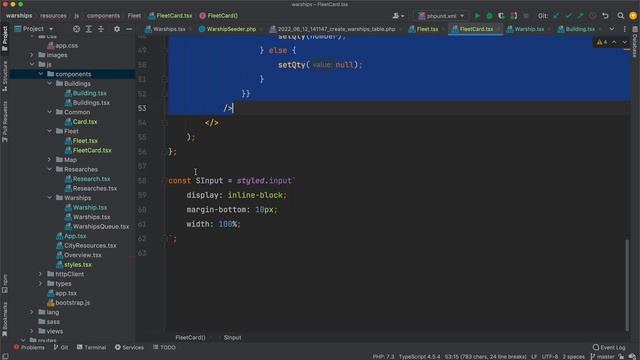The image size is (640, 360).
Task: Expand the images folder
Action: pos(32,55)
